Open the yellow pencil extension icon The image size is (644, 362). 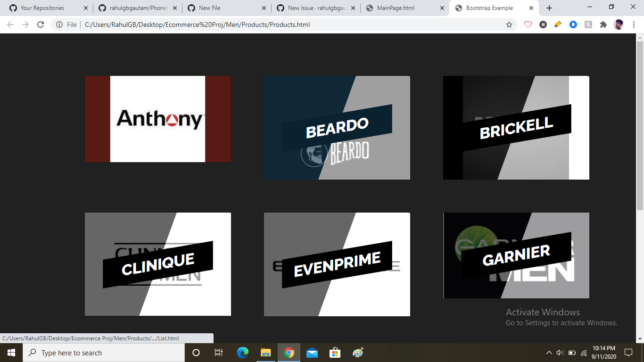pyautogui.click(x=558, y=25)
